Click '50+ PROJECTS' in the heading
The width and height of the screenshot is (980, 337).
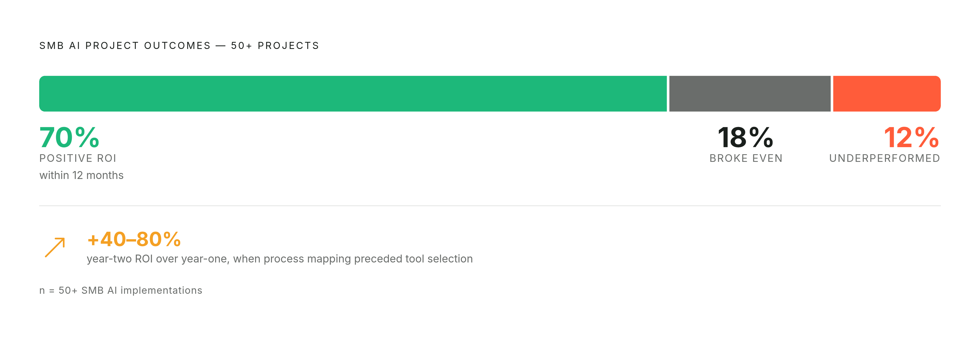(275, 46)
